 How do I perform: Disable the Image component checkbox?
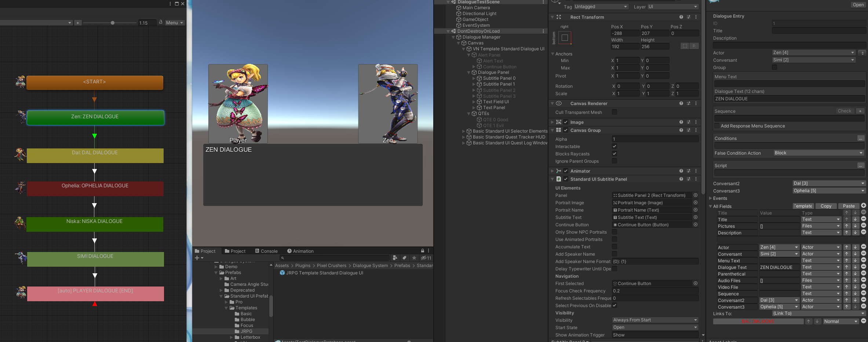coord(566,122)
